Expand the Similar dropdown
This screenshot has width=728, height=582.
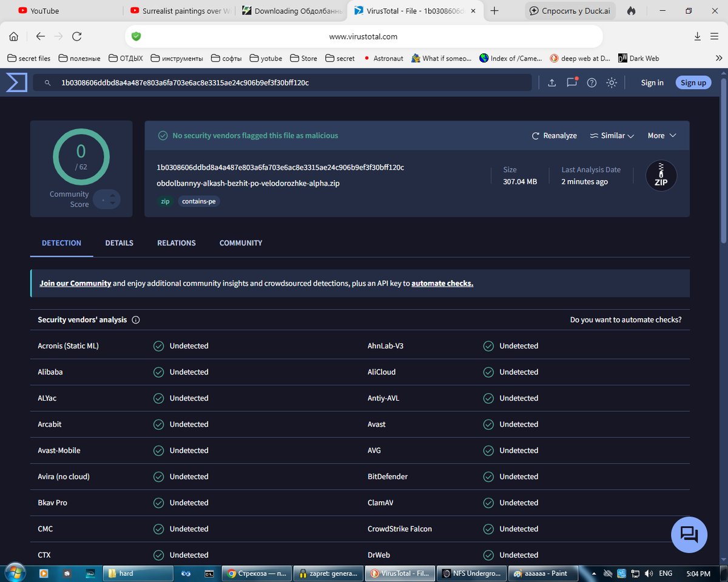tap(612, 136)
